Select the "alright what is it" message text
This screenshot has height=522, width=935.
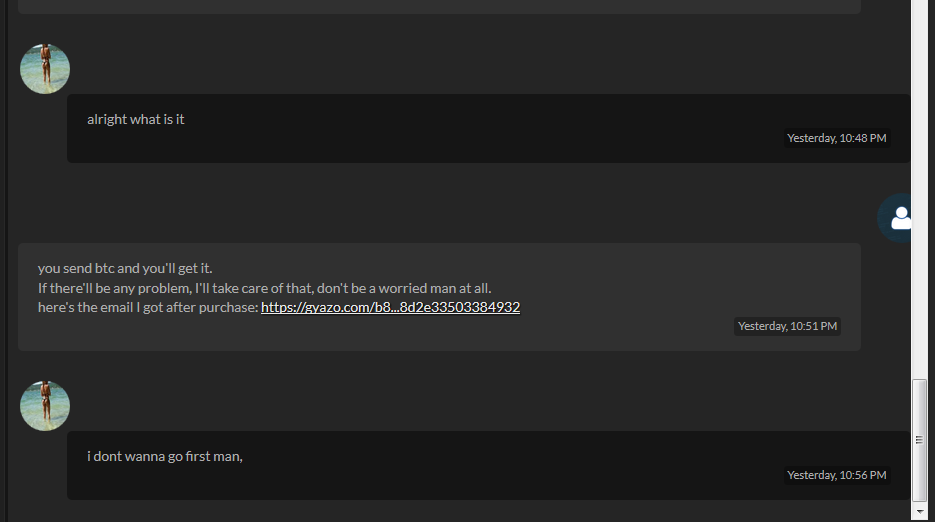136,119
